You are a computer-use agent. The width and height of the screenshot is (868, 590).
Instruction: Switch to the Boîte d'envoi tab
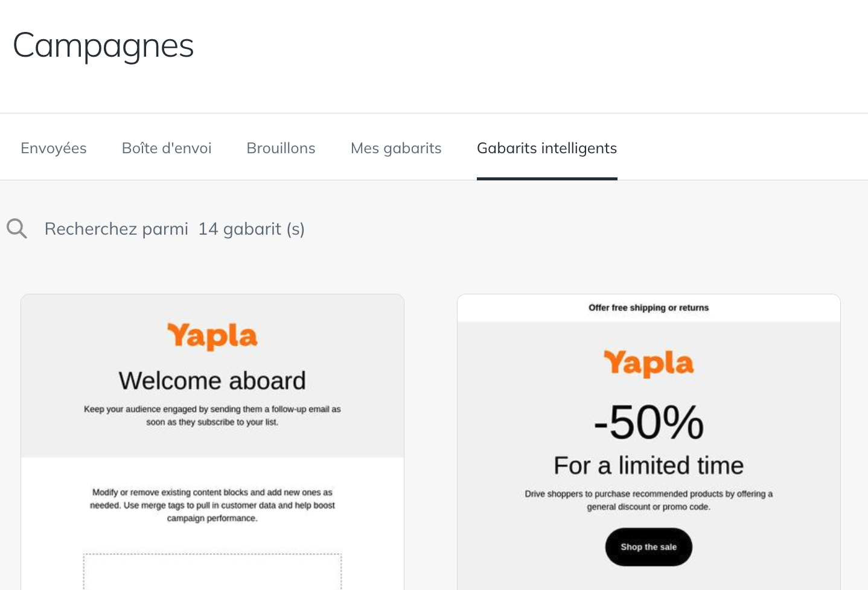167,148
